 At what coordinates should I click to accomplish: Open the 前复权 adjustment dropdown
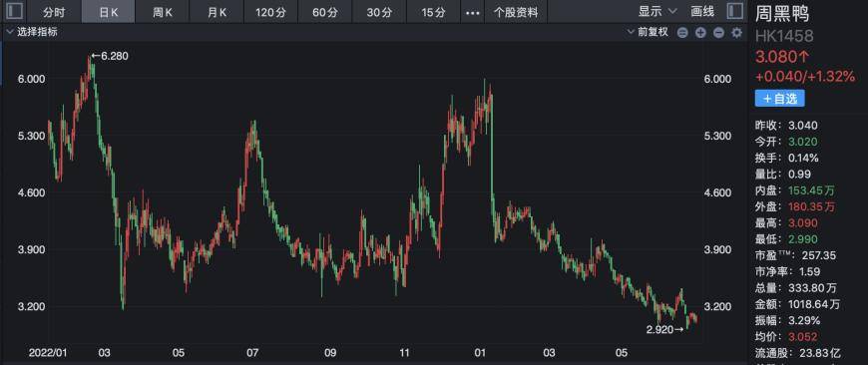click(648, 32)
